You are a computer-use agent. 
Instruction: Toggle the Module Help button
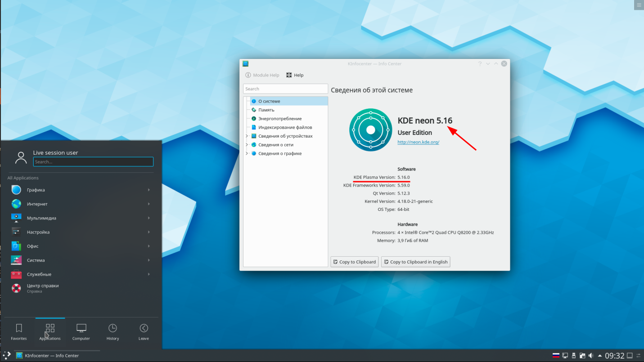coord(262,75)
